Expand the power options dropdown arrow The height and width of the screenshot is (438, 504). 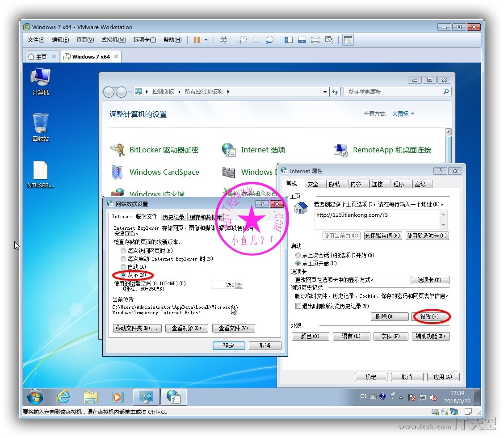(206, 40)
